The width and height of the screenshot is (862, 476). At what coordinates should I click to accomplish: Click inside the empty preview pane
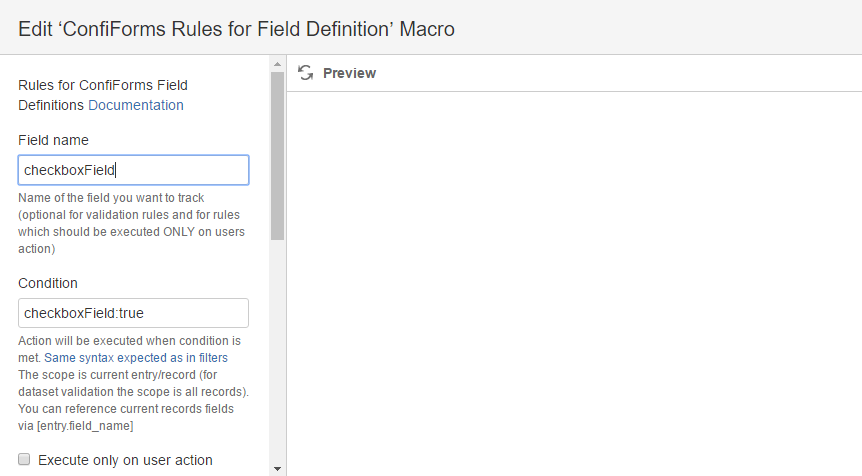pyautogui.click(x=574, y=283)
